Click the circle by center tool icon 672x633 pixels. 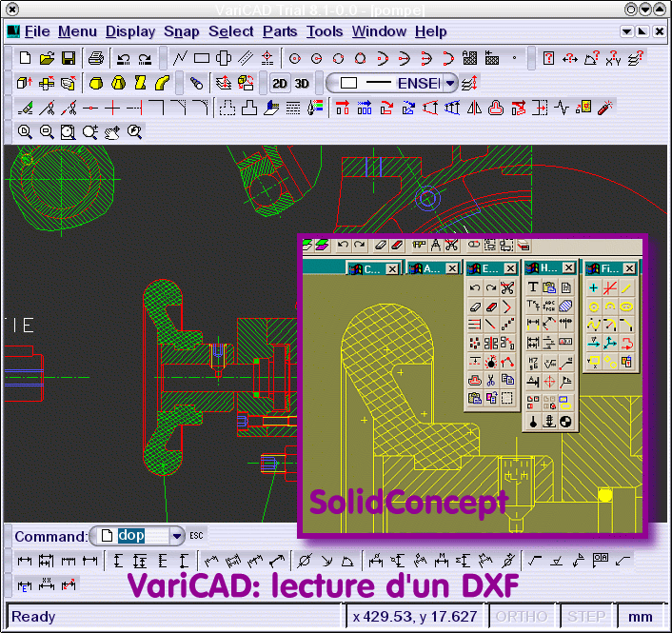[294, 58]
